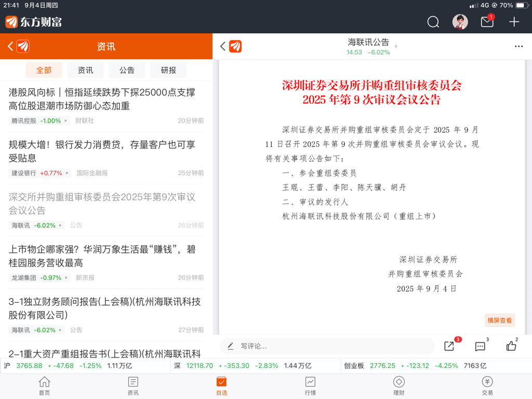Viewport: 532px width, 399px height.
Task: Go back from the 海联讯公告 panel
Action: coord(222,46)
